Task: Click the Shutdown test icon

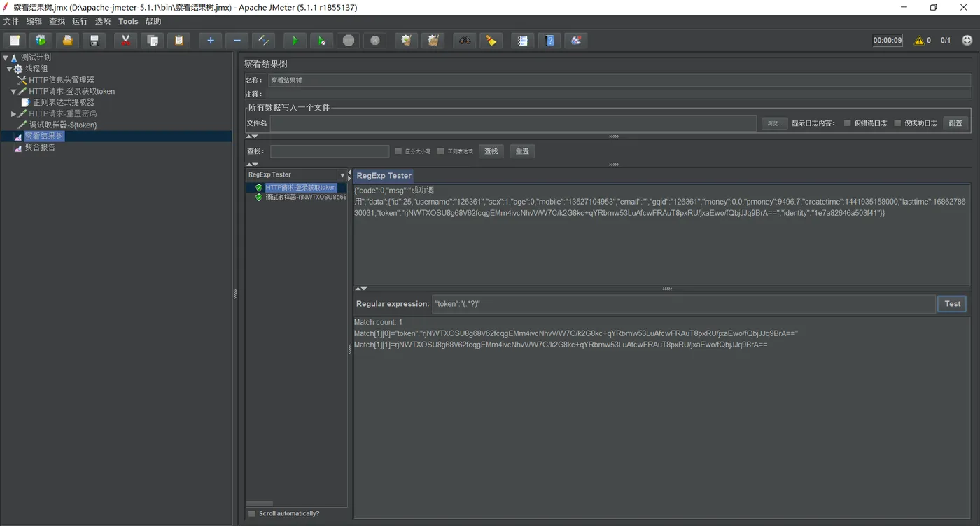Action: (374, 41)
